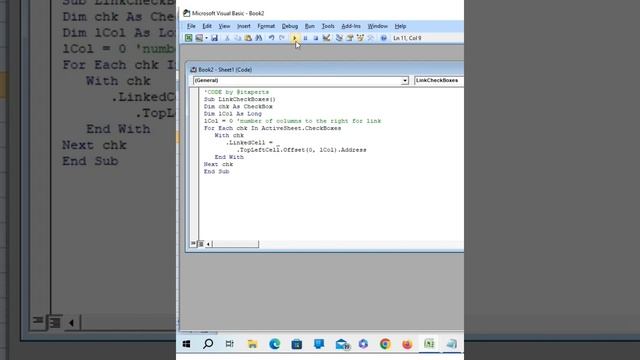Image resolution: width=640 pixels, height=360 pixels.
Task: Open the Windows Start button
Action: coord(187,344)
